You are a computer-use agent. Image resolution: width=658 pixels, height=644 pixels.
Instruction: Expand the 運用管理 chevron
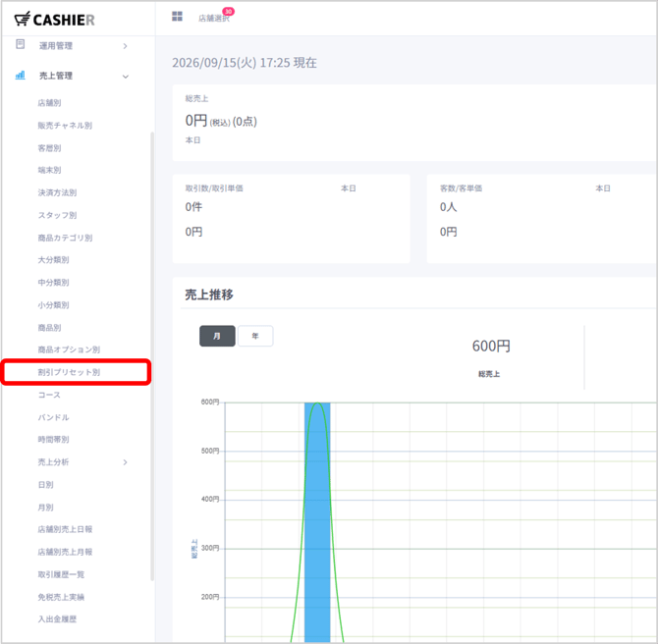coord(125,46)
